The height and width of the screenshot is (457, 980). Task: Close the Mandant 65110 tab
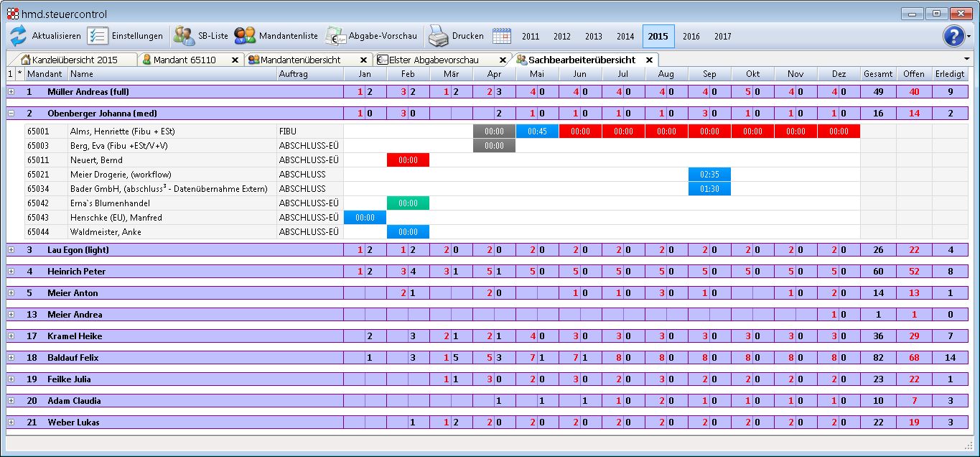236,60
